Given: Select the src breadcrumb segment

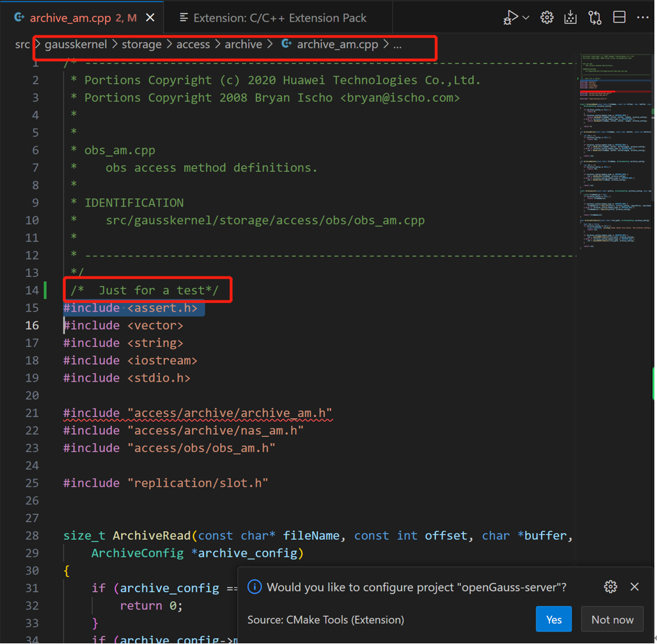Looking at the screenshot, I should pyautogui.click(x=22, y=45).
